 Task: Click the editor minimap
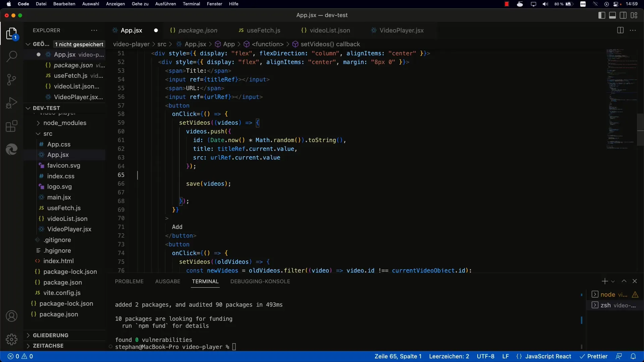pyautogui.click(x=621, y=99)
